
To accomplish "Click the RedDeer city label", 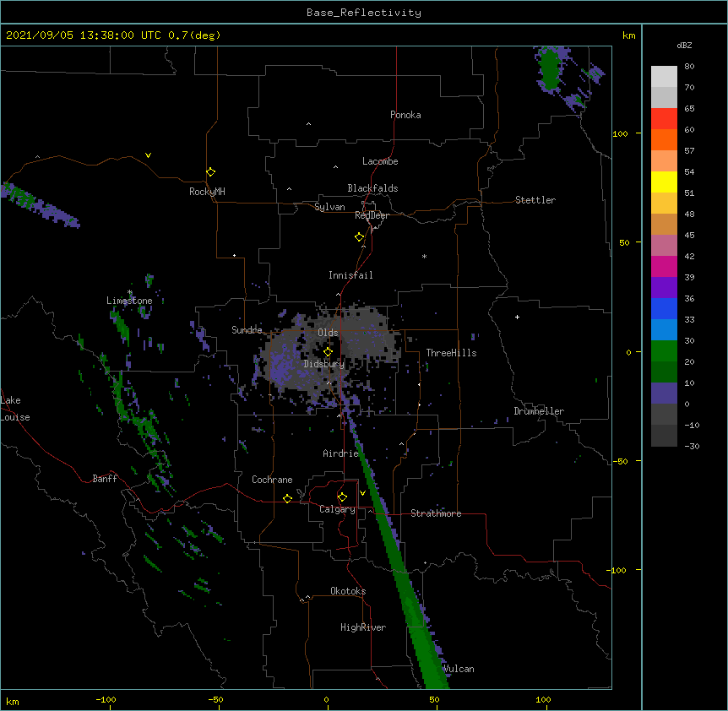I will click(372, 215).
